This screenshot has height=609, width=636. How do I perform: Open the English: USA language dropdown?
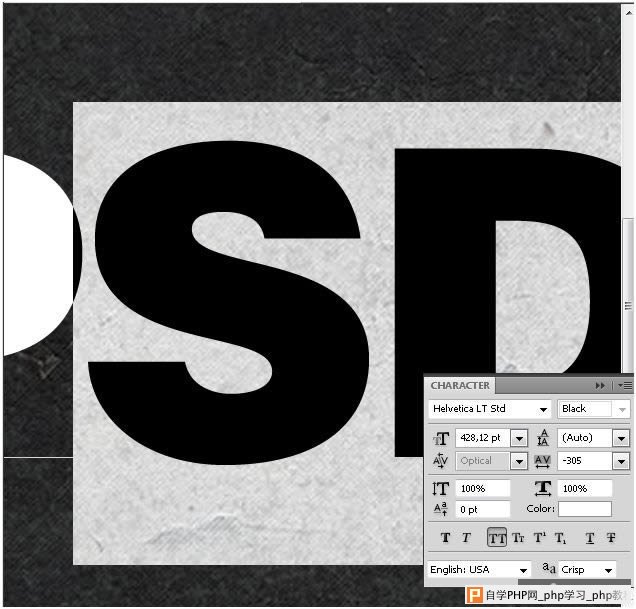pos(479,570)
